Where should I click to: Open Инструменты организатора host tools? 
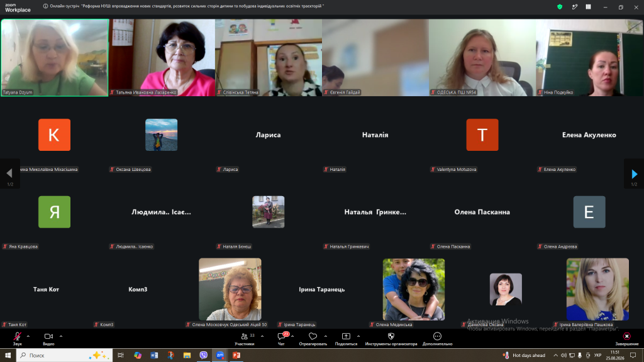coord(391,339)
